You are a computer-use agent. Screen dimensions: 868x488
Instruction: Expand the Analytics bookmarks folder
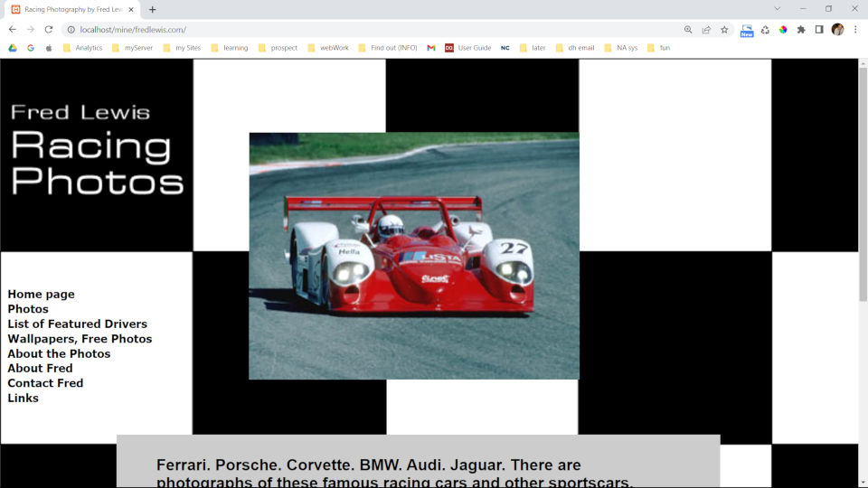coord(83,48)
